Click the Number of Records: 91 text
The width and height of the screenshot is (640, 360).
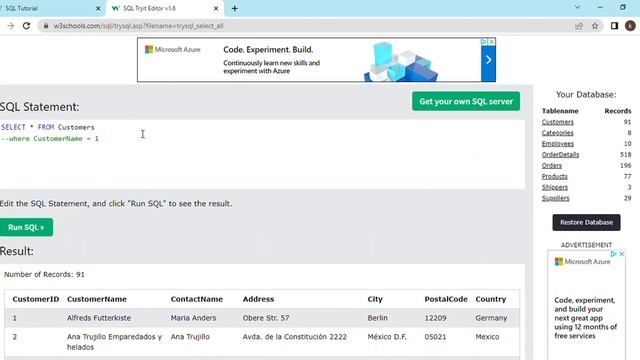(x=44, y=275)
